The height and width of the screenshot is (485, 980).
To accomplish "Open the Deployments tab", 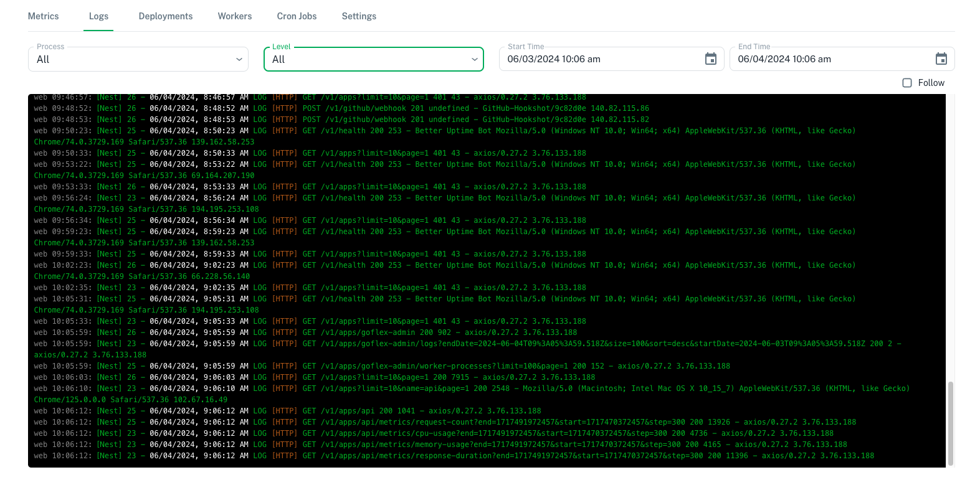I will point(166,16).
